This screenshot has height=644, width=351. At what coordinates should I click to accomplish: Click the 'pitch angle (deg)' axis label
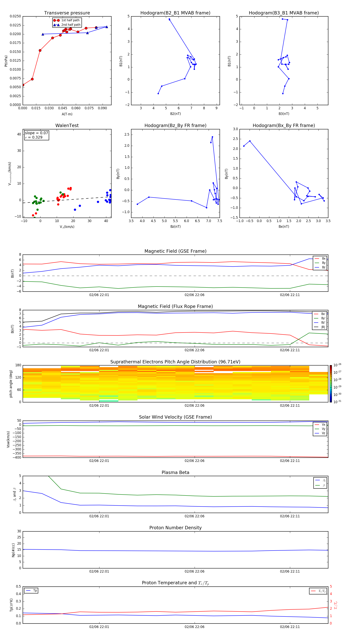[x=11, y=384]
